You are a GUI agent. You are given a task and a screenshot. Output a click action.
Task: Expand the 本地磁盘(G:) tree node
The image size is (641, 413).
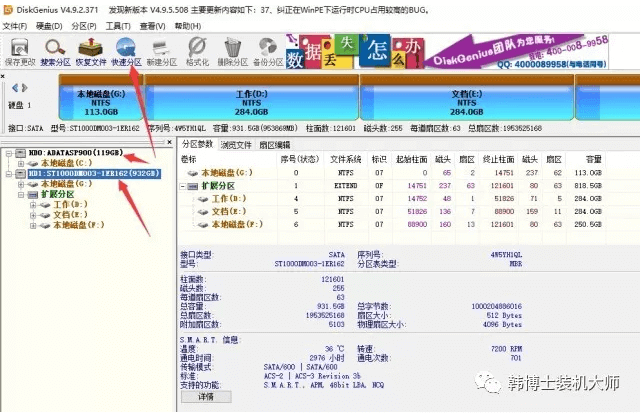point(21,184)
